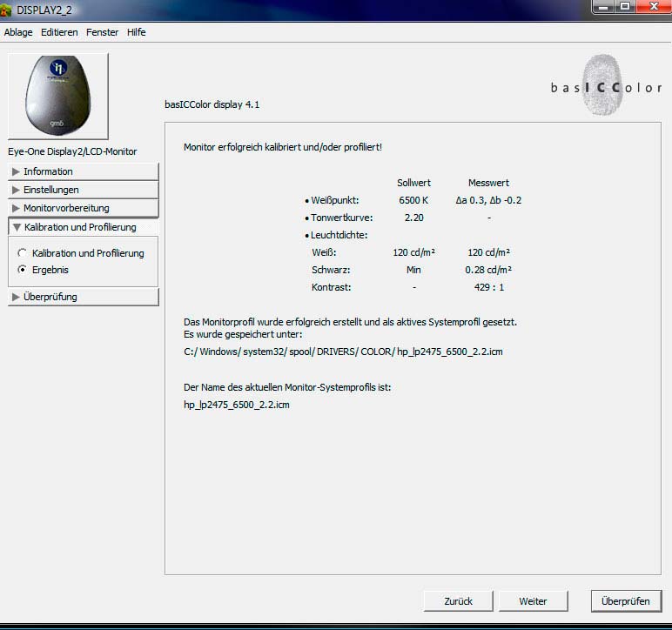672x630 pixels.
Task: Expand the Information section
Action: [83, 171]
